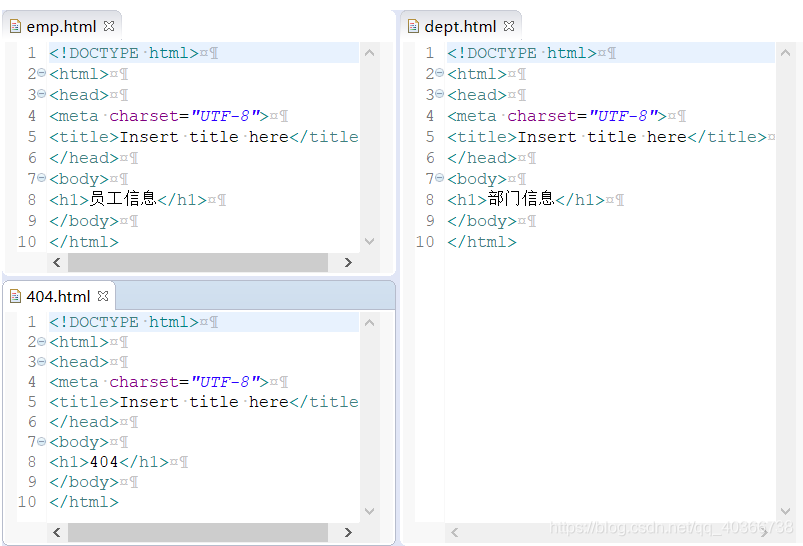Click line number 5 in dept.html
Viewport: 803px width, 546px height.
[x=430, y=137]
